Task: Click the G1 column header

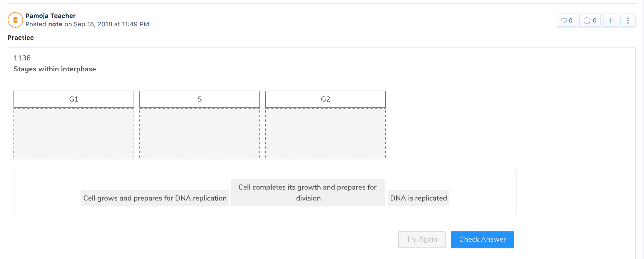Action: [74, 99]
